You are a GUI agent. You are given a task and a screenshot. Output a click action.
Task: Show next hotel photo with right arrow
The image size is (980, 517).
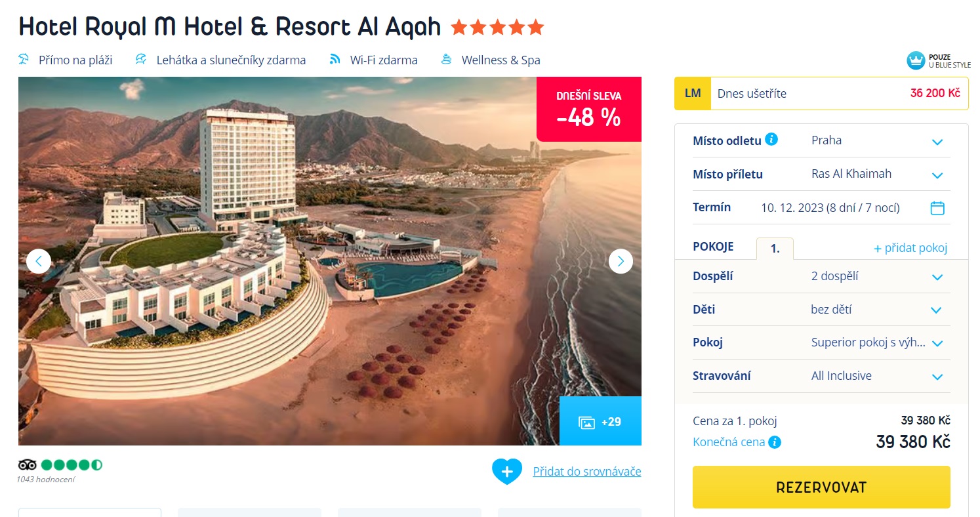click(621, 261)
